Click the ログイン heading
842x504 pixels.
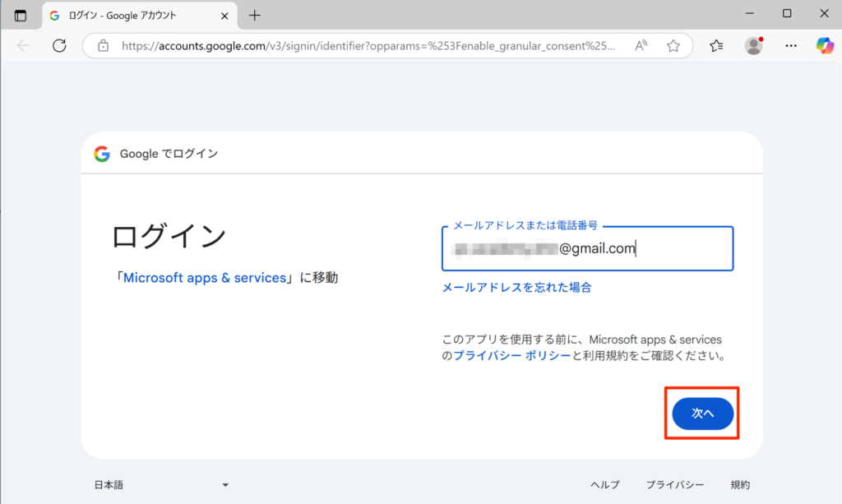pos(169,236)
